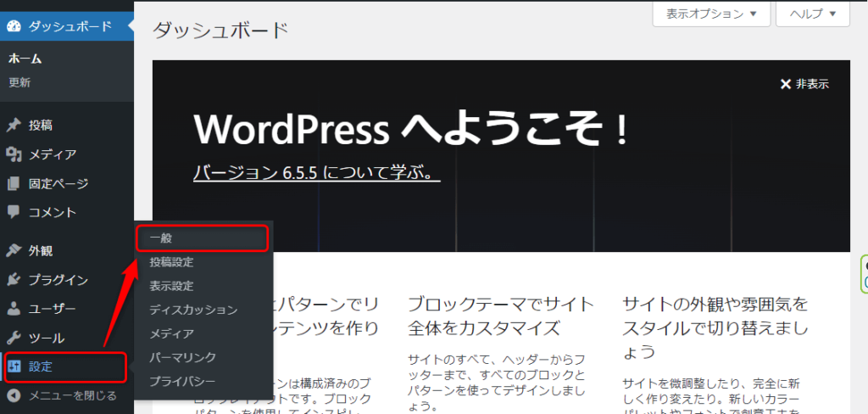868x414 pixels.
Task: Click the ブロックテーマでサイト全体をカスタマイズ heading
Action: (500, 316)
